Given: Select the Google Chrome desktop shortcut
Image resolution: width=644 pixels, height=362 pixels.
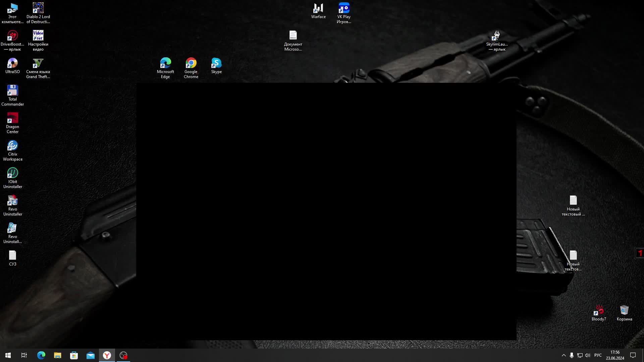Looking at the screenshot, I should click(x=191, y=68).
